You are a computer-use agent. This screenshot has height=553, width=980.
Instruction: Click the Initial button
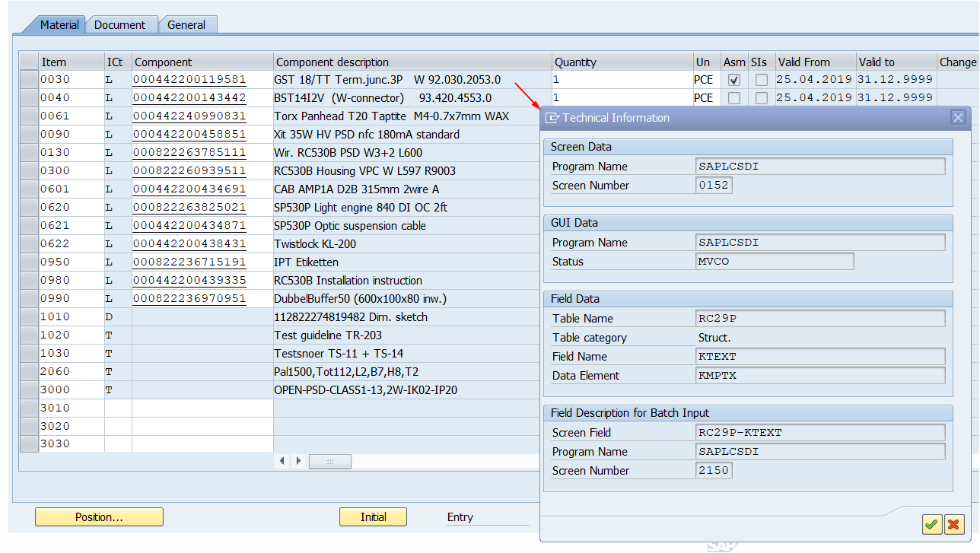click(x=372, y=516)
